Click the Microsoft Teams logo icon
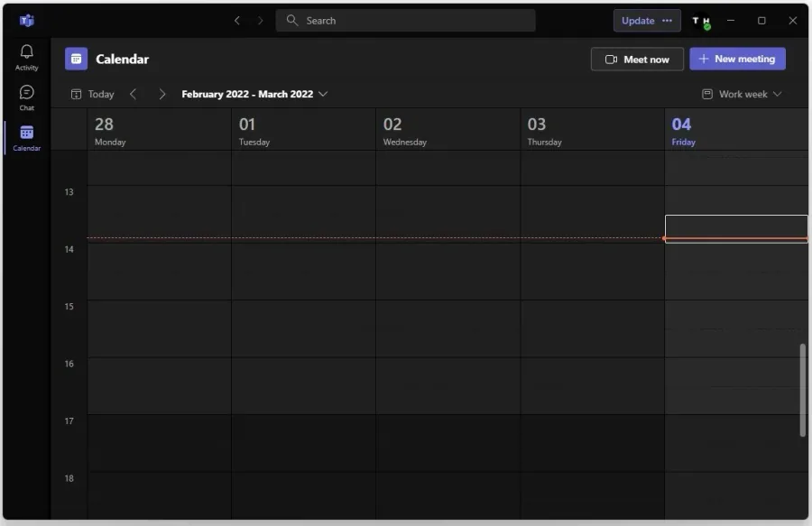The width and height of the screenshot is (812, 526). (26, 20)
